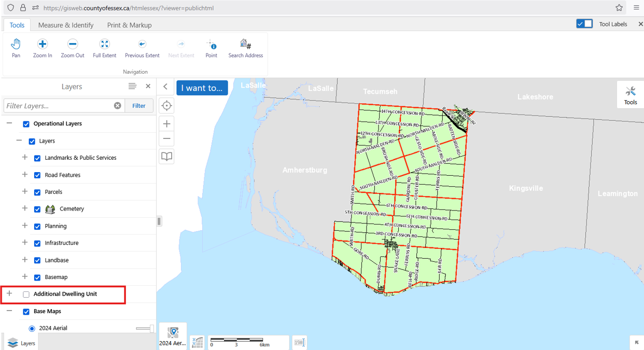Turn off the Tool Labels toggle
The width and height of the screenshot is (644, 350).
click(x=583, y=23)
